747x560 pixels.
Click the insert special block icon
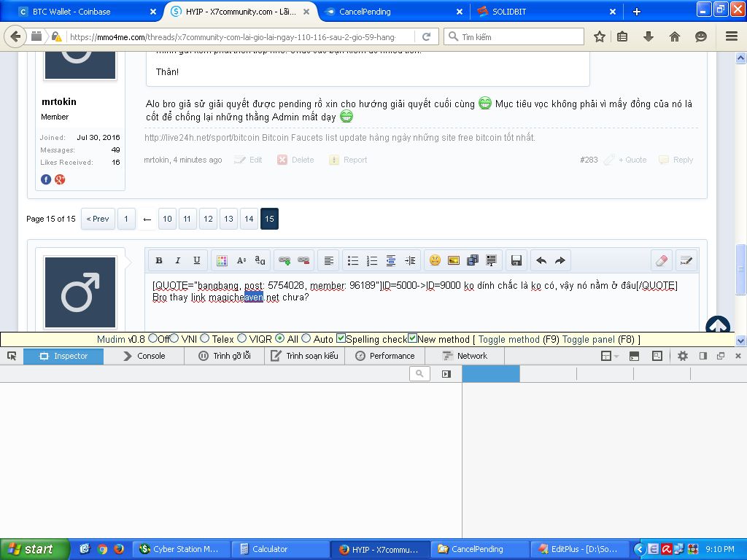tap(491, 260)
